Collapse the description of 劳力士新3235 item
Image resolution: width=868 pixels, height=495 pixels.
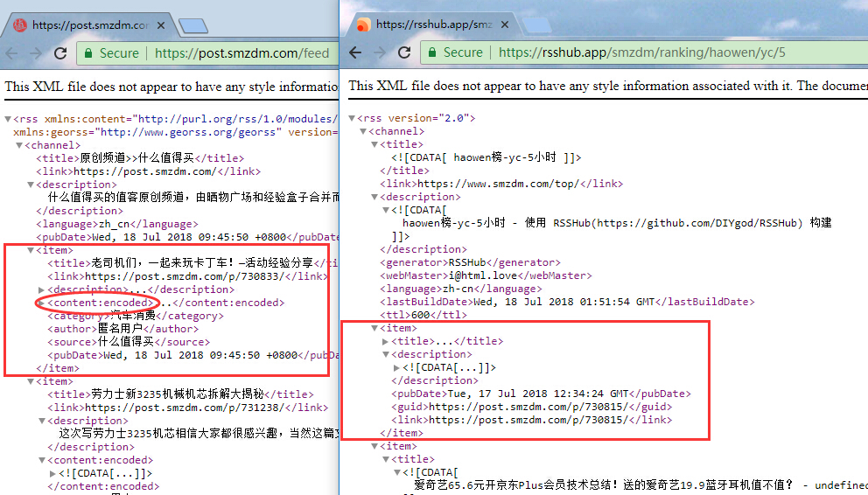point(41,421)
